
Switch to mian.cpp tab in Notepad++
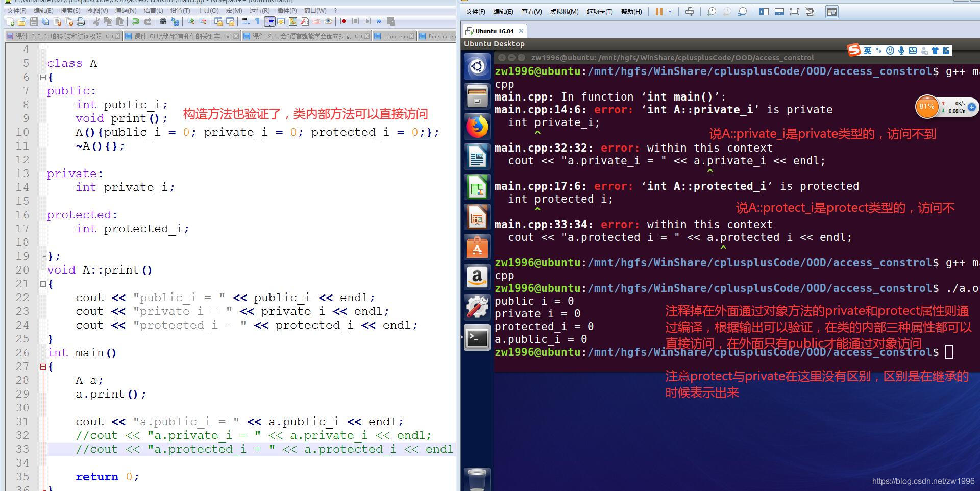395,36
